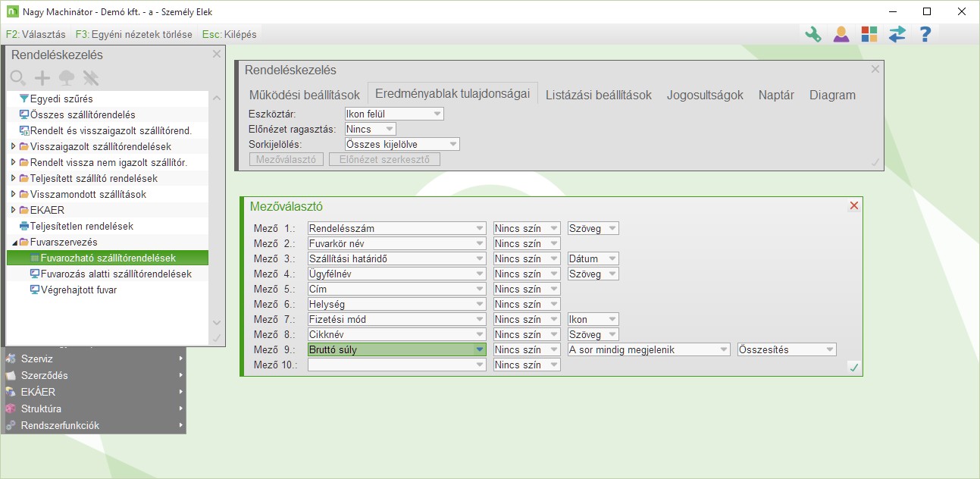Image resolution: width=980 pixels, height=479 pixels.
Task: Switch to Működési beállítások tab
Action: tap(305, 95)
